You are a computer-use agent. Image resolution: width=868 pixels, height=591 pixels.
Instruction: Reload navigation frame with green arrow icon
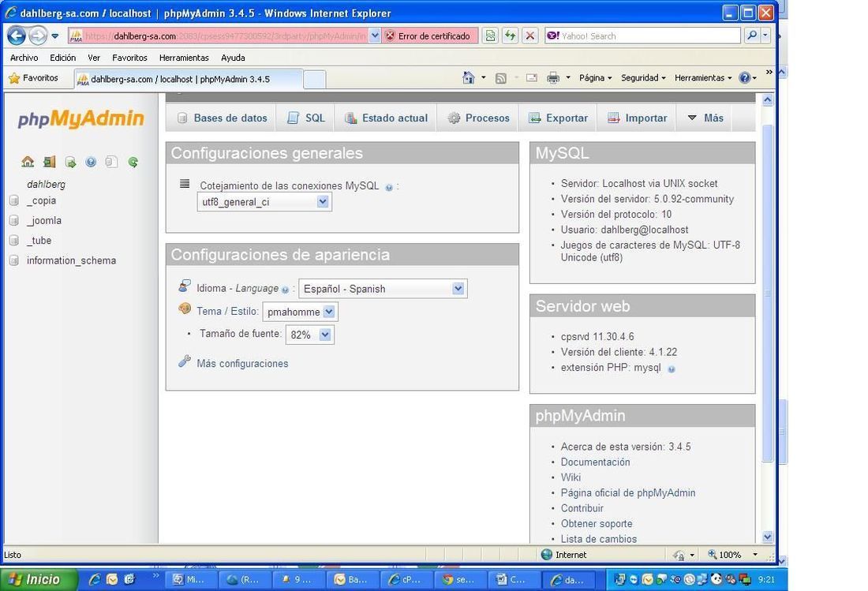click(x=133, y=162)
